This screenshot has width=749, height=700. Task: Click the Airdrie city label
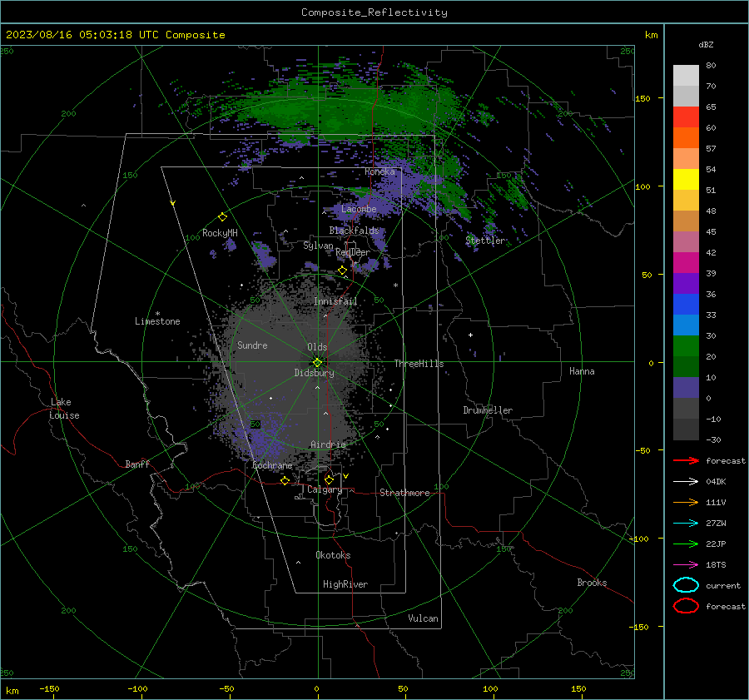(x=328, y=444)
